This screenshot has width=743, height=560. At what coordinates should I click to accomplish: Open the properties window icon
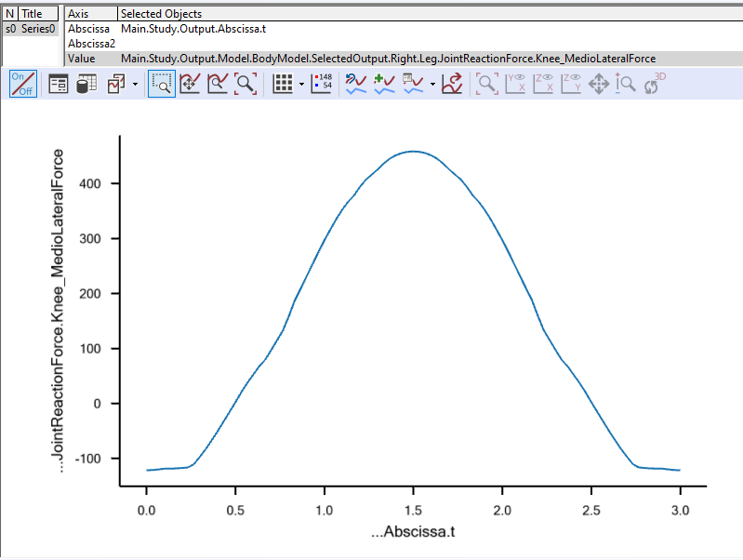point(59,84)
